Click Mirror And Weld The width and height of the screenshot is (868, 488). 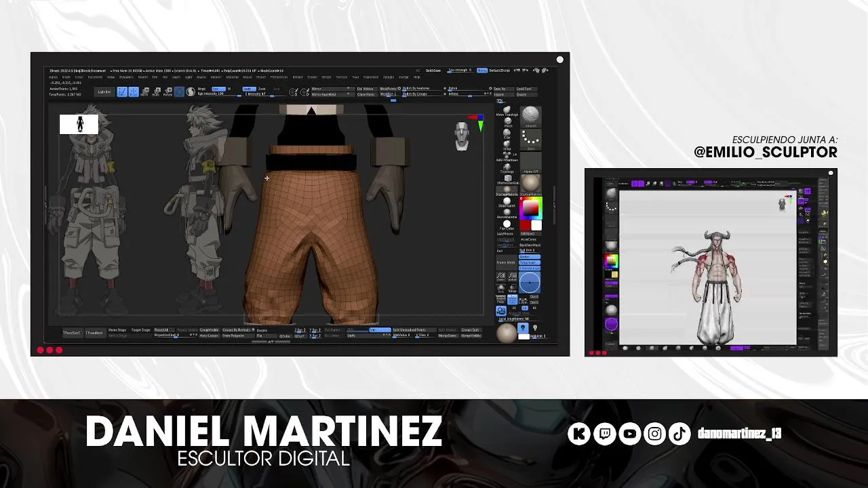(333, 95)
